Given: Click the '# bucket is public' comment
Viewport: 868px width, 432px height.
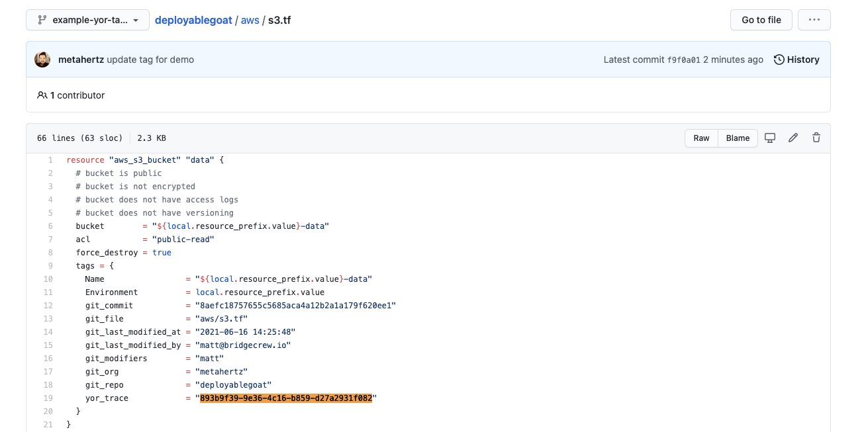Looking at the screenshot, I should coord(119,173).
